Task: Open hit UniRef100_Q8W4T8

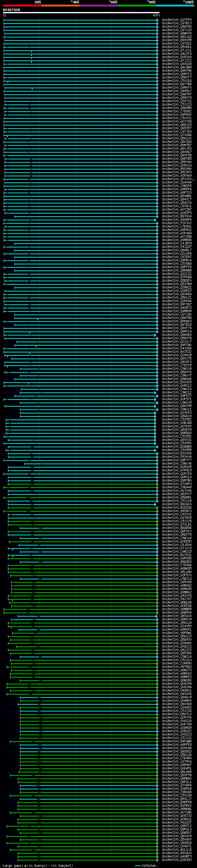Action: 177,33
